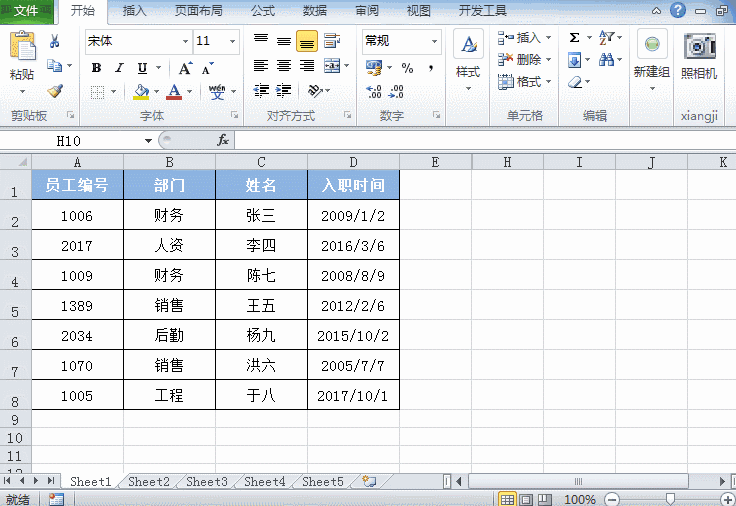Click the text orientation icon
The image size is (736, 506).
[x=315, y=90]
